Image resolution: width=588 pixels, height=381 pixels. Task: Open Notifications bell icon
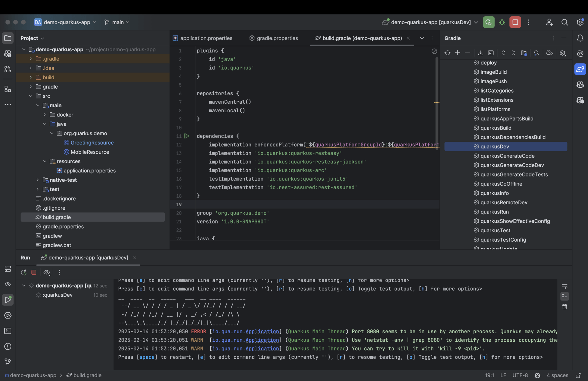click(580, 38)
